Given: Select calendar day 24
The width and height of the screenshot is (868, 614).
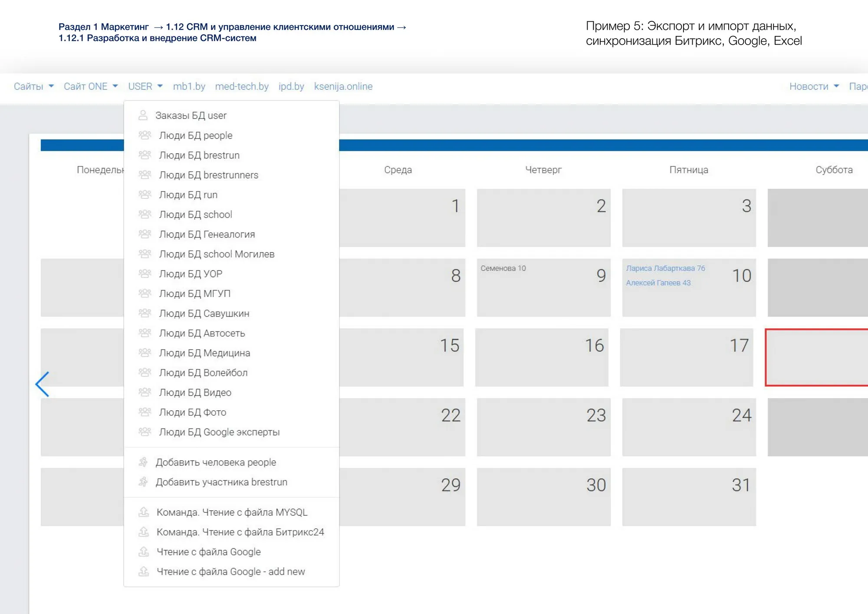Looking at the screenshot, I should (689, 427).
